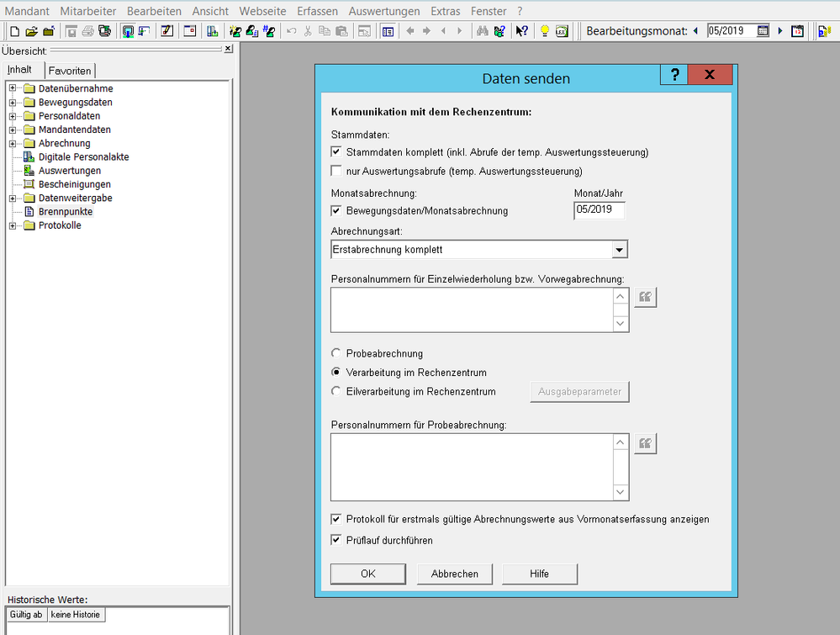This screenshot has width=840, height=635.
Task: Uncheck Prüflauf durchführen checkbox
Action: click(x=336, y=540)
